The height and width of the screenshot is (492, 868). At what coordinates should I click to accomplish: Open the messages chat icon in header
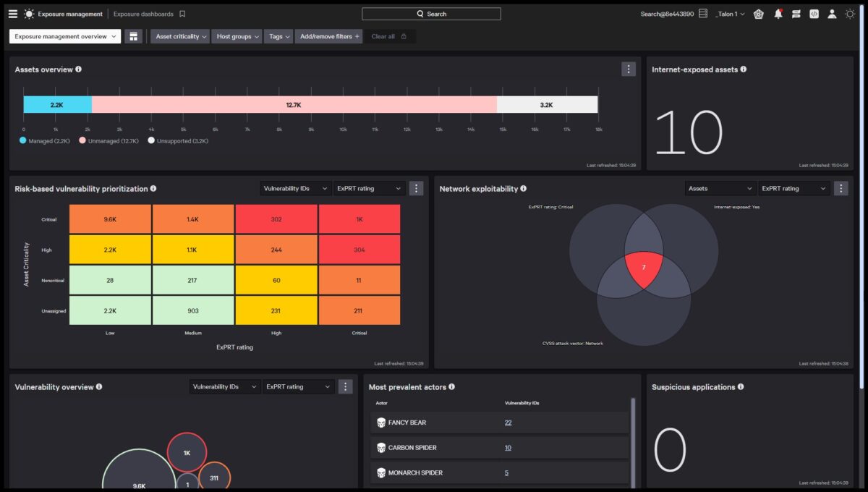click(x=796, y=14)
